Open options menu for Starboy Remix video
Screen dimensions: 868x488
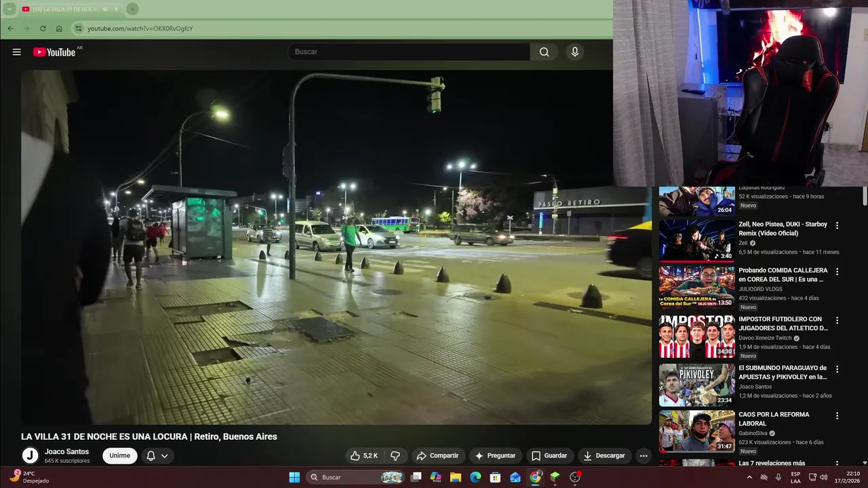(x=837, y=225)
